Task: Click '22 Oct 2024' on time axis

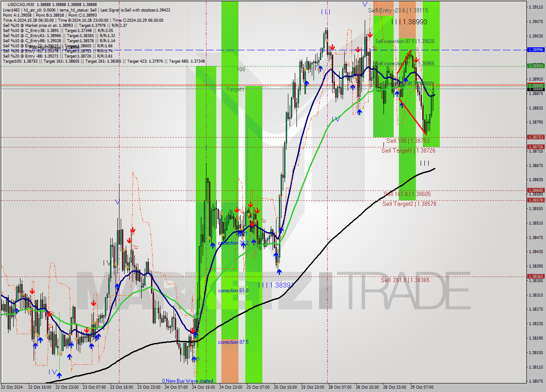Action: pyautogui.click(x=12, y=387)
